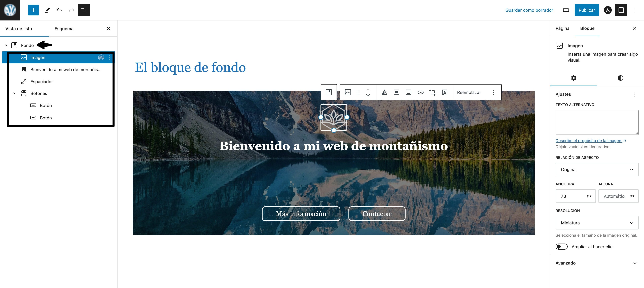Image resolution: width=644 pixels, height=288 pixels.
Task: Click the undo arrow icon
Action: 59,10
